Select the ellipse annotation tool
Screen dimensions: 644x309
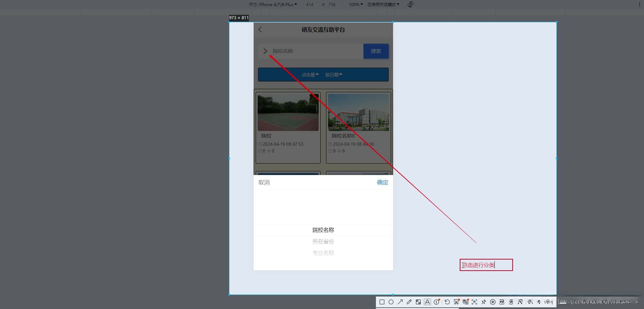pos(391,302)
